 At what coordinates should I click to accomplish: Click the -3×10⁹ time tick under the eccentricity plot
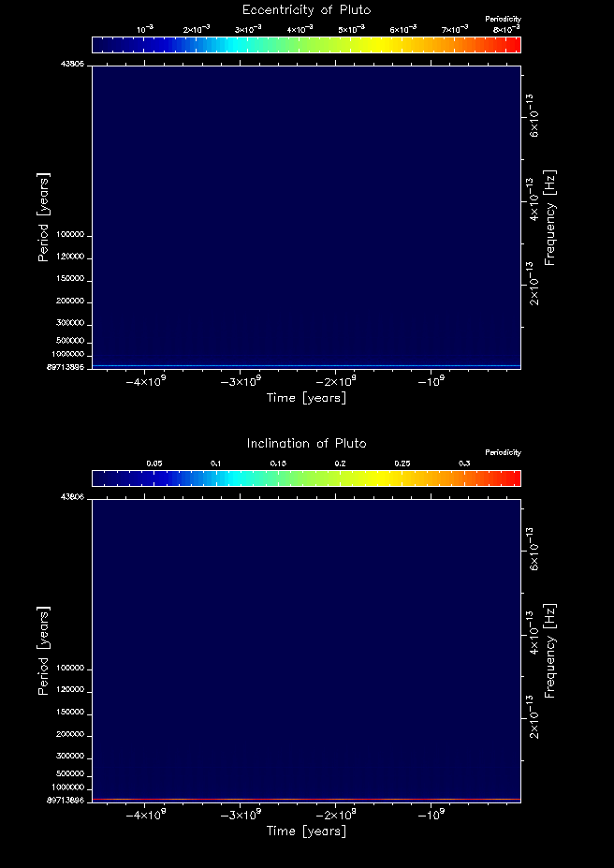(241, 382)
